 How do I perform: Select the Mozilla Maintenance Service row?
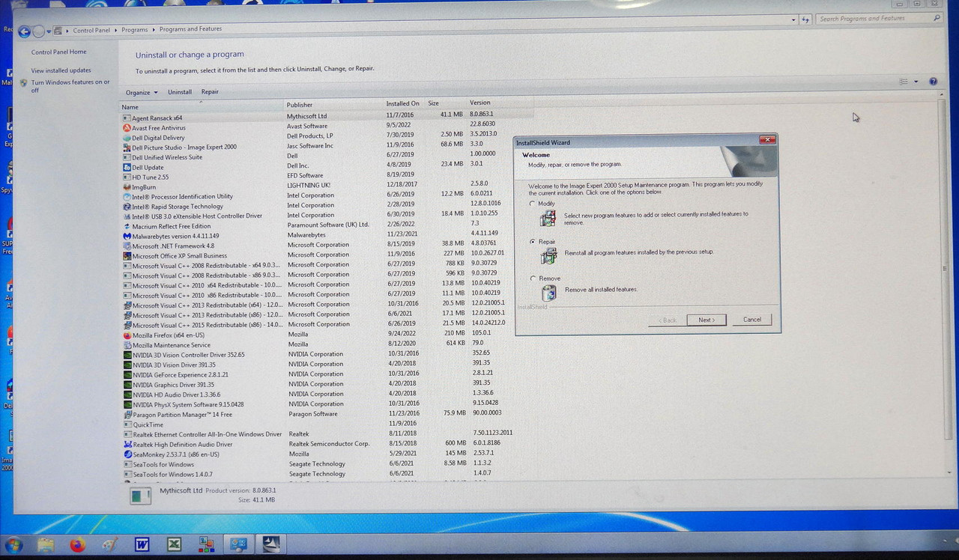click(327, 344)
